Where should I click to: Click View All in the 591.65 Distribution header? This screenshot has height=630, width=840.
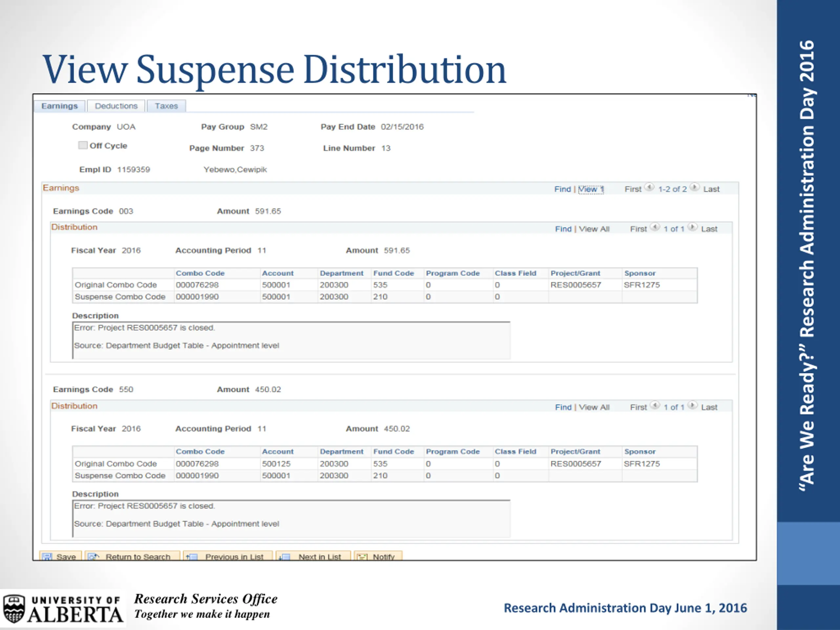(x=594, y=229)
